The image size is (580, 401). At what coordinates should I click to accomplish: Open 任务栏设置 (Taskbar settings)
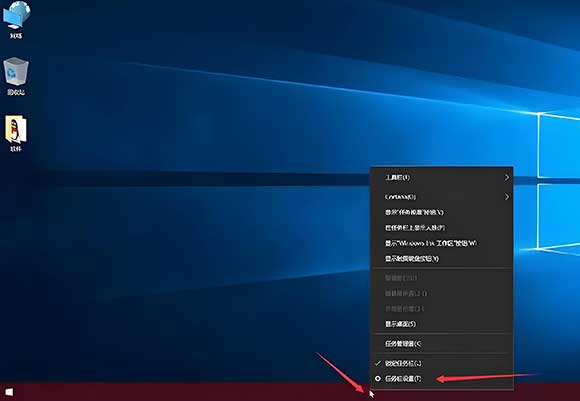[x=442, y=379]
